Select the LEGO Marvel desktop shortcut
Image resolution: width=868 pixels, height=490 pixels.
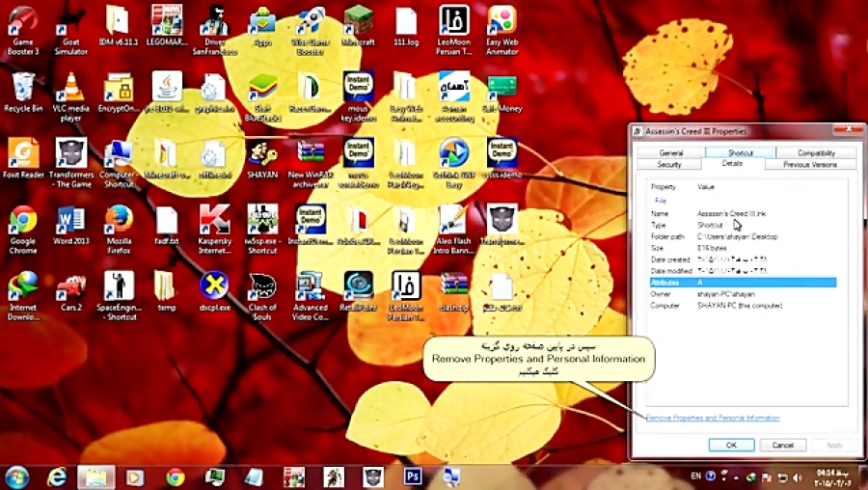[x=166, y=26]
